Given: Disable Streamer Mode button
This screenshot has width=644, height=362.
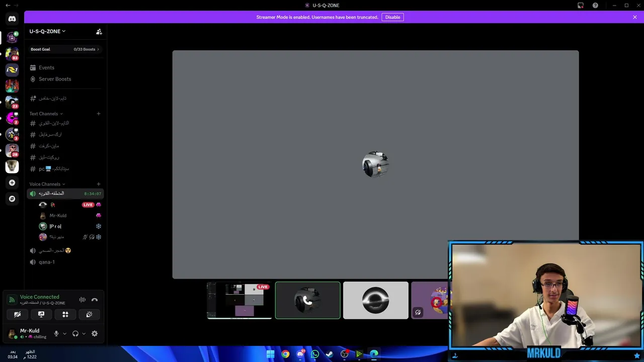Looking at the screenshot, I should [392, 17].
